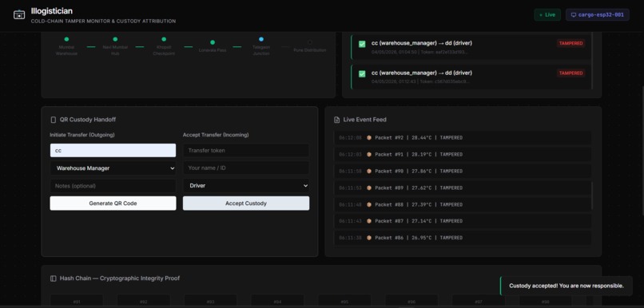Click the green check on the 01:12:43 custody entry
Screen dimensions: 644x308
click(x=362, y=74)
